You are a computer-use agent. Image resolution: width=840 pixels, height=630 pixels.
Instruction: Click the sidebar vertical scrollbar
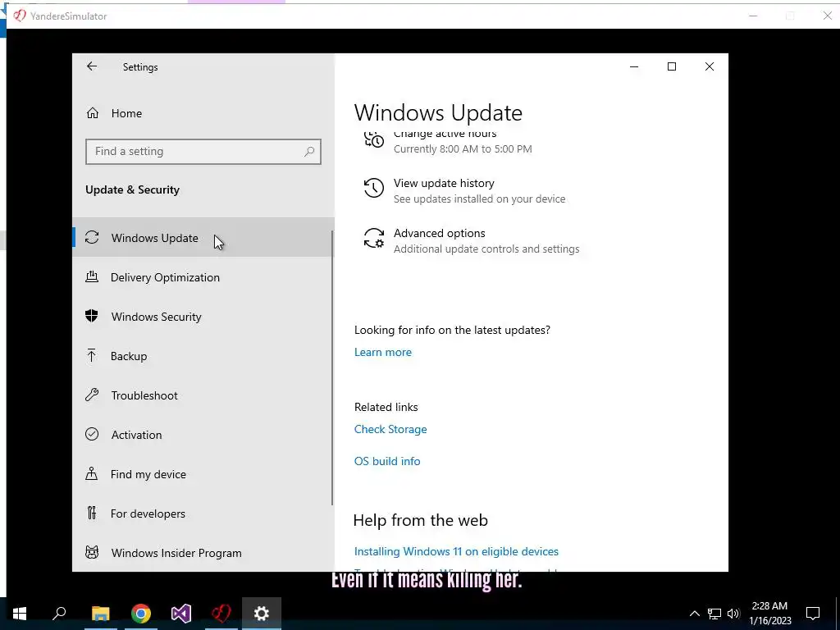click(x=332, y=368)
